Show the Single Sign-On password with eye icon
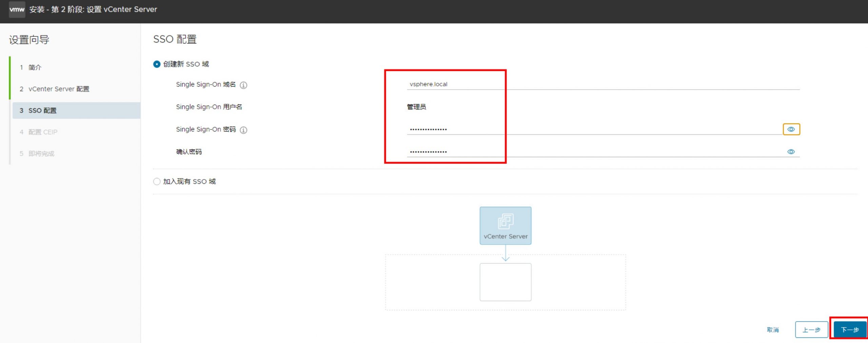This screenshot has width=868, height=343. [791, 129]
